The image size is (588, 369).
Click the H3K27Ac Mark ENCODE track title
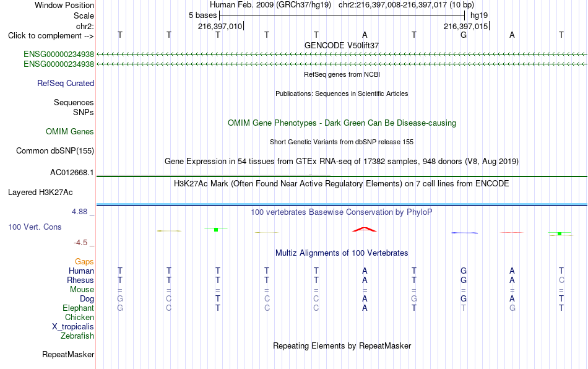(342, 183)
